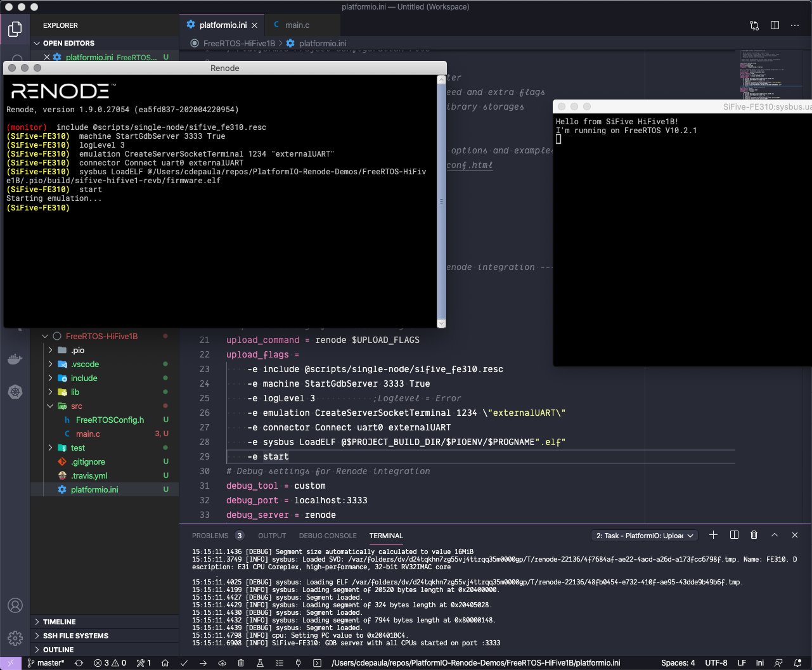Open remote window indicator in status bar
812x670 pixels.
point(10,663)
